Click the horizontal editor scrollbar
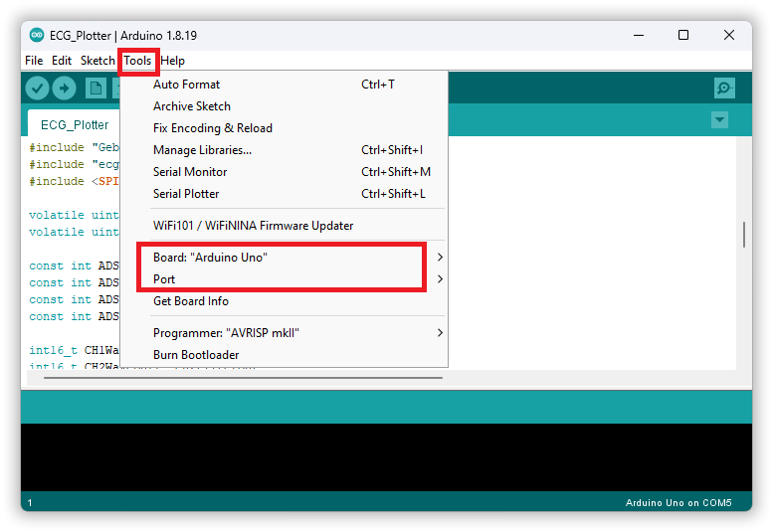The image size is (773, 532). click(x=243, y=378)
